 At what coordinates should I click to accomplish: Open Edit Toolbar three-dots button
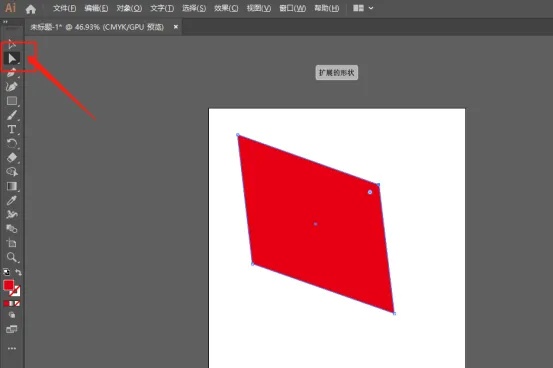[x=12, y=348]
